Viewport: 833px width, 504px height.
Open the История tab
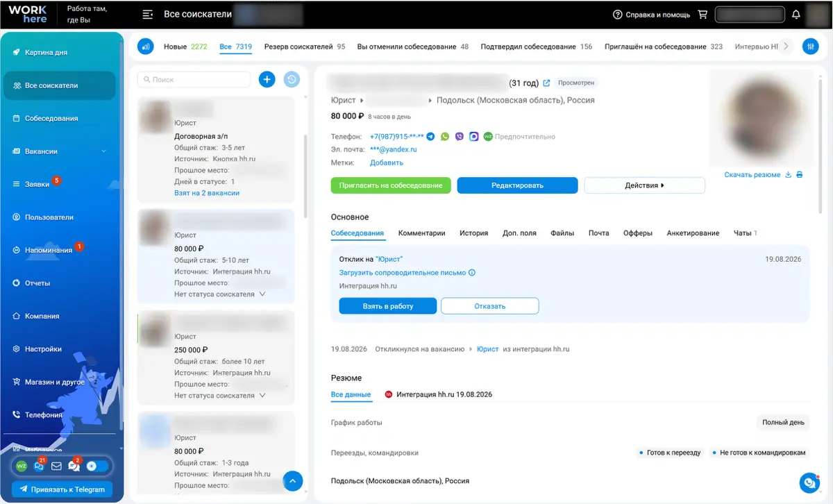[473, 233]
